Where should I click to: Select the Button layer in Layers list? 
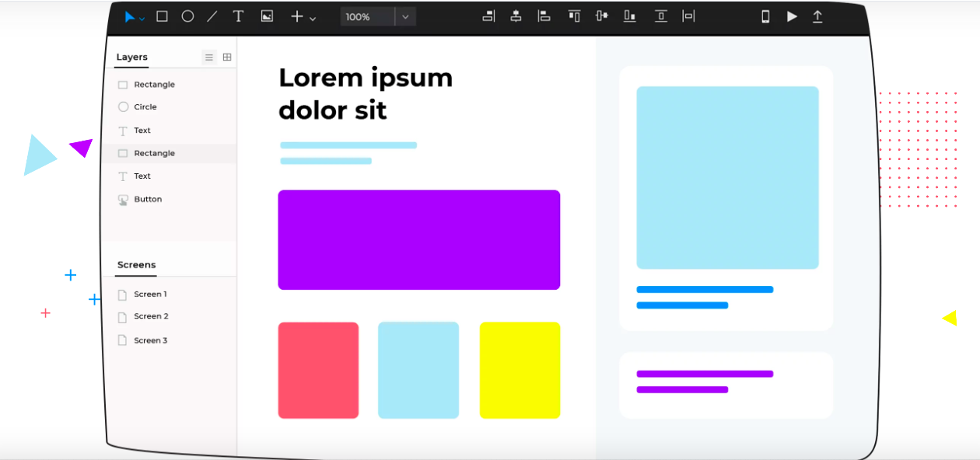tap(148, 200)
